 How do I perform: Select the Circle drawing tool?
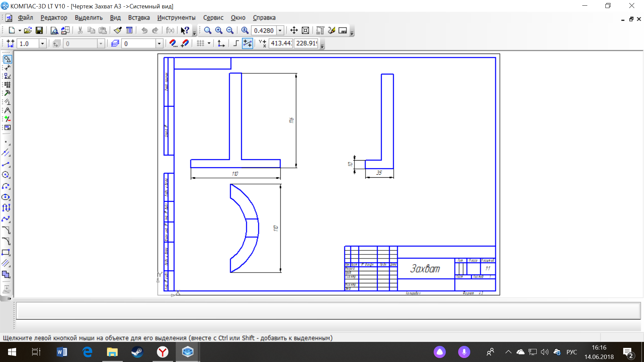6,175
